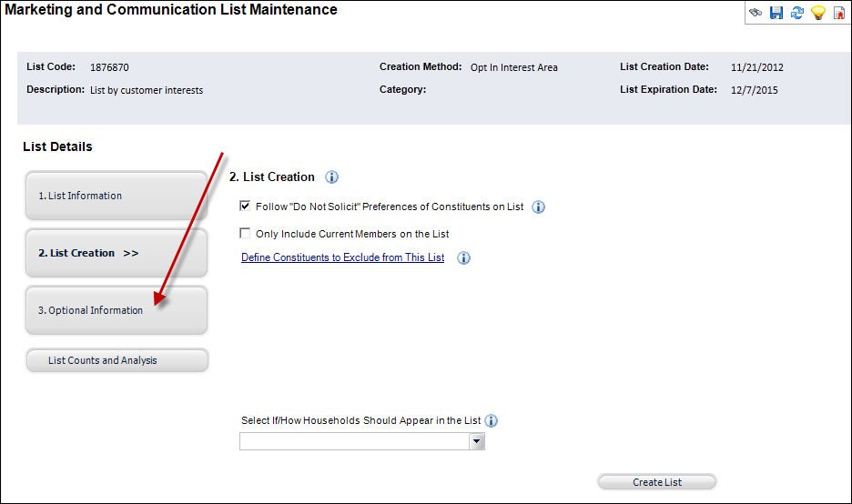Click the binoculars search icon
852x504 pixels.
click(x=756, y=13)
